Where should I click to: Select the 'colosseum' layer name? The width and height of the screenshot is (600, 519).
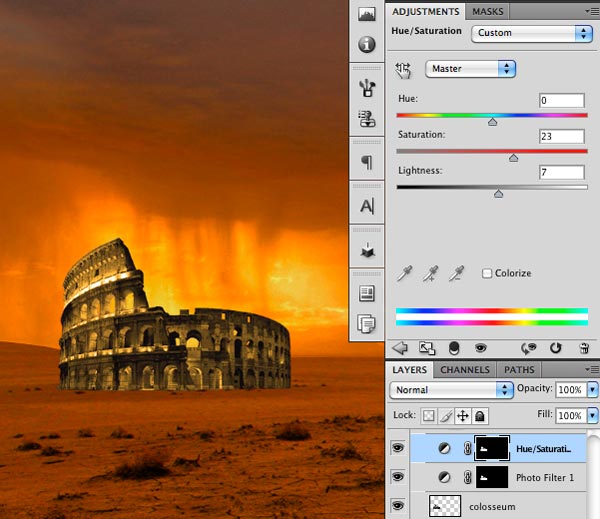(492, 507)
